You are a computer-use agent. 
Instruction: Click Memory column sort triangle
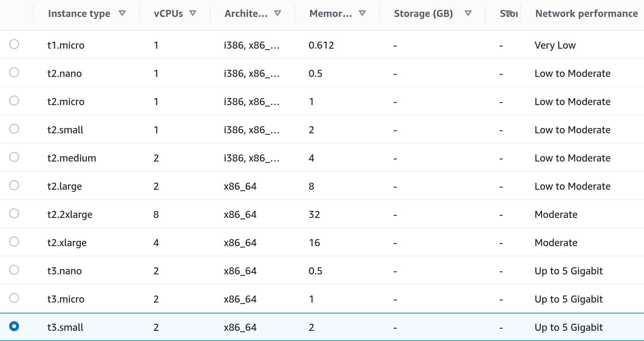point(362,13)
